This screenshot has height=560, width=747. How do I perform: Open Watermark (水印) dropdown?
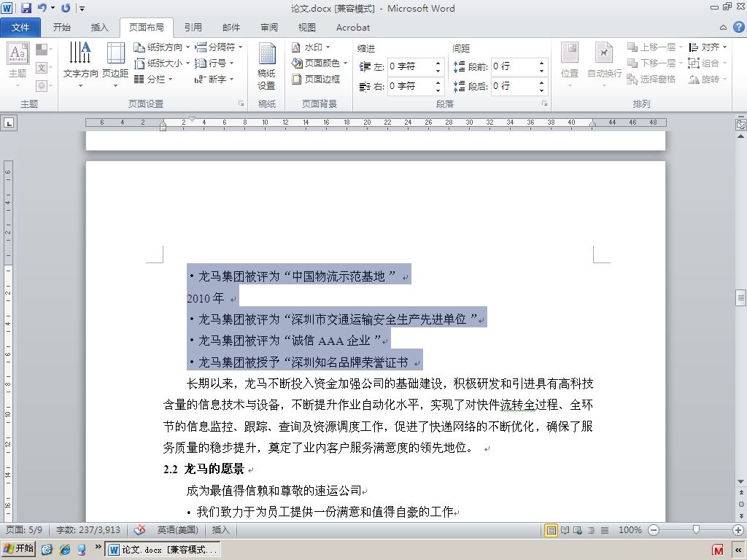pyautogui.click(x=311, y=47)
